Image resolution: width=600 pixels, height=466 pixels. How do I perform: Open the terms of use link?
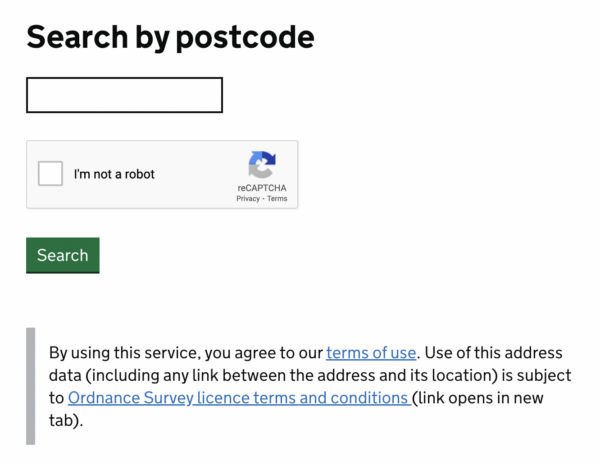click(371, 353)
